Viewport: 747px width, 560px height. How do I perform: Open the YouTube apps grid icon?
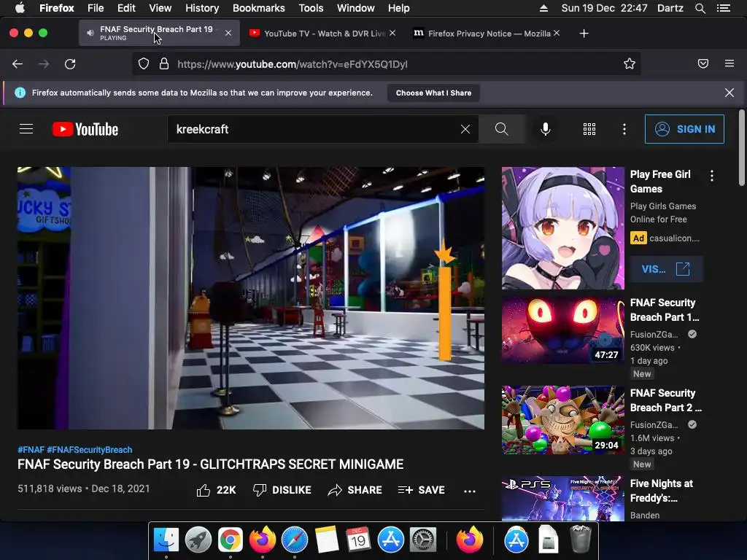click(589, 129)
